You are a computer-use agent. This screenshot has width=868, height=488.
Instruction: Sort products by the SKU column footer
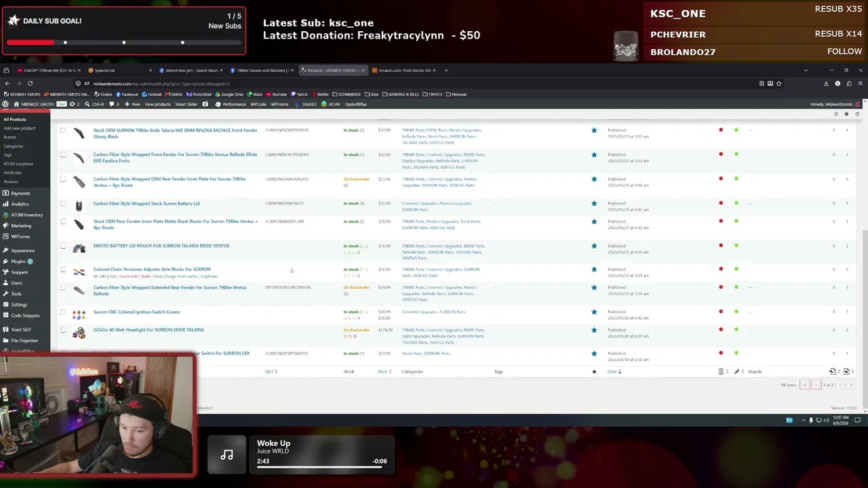(x=271, y=371)
